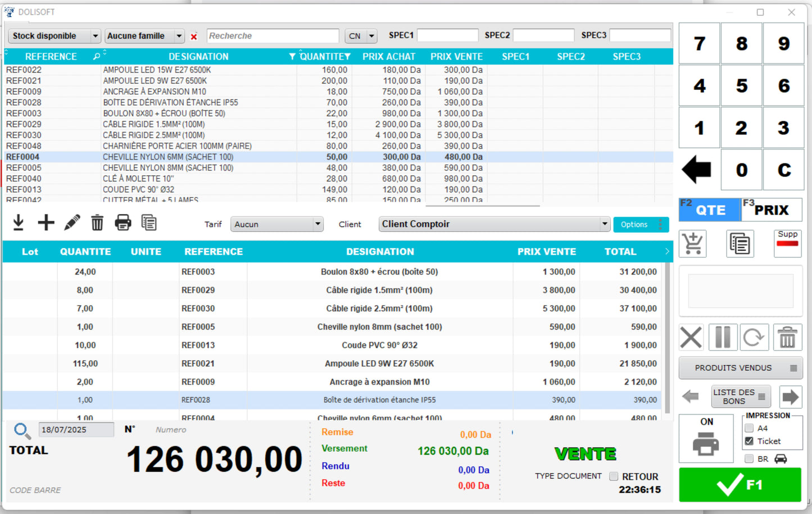Click the trash icon next to the pencil

click(x=97, y=222)
